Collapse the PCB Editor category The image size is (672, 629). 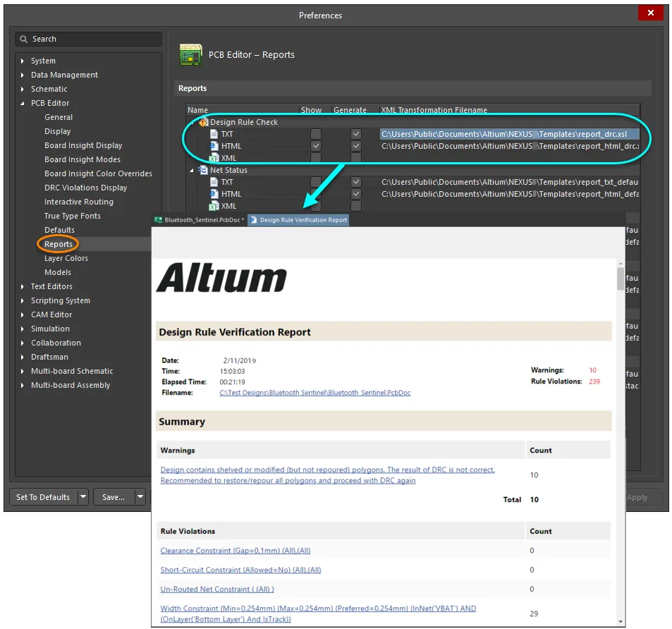23,103
